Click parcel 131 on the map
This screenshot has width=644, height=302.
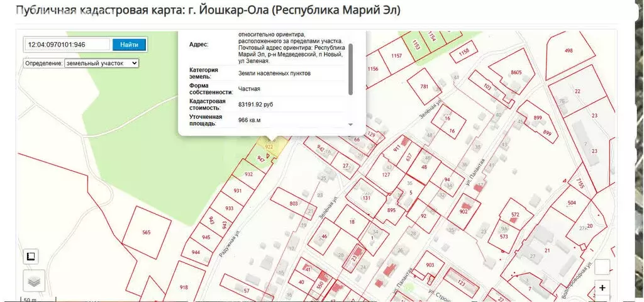click(x=367, y=198)
